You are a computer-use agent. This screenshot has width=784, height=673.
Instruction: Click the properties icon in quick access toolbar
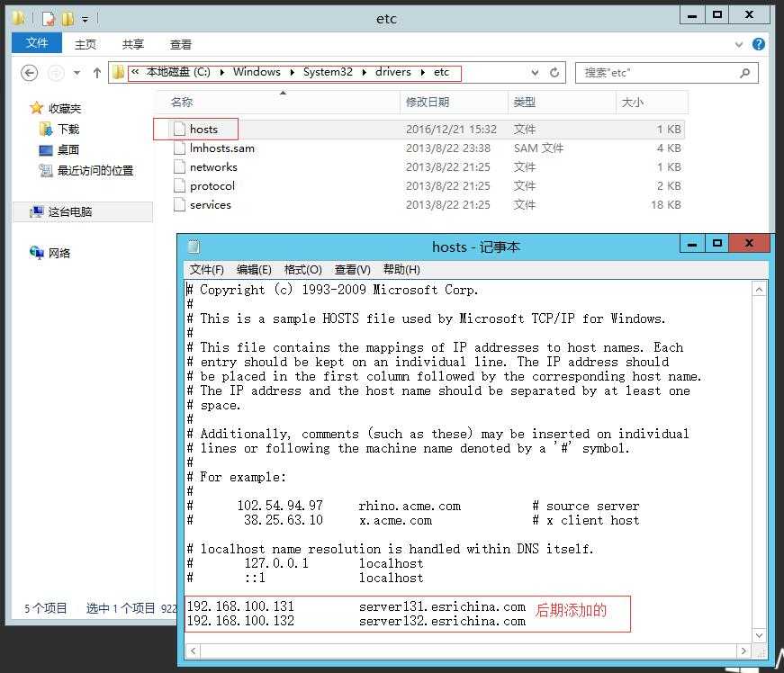click(x=49, y=19)
